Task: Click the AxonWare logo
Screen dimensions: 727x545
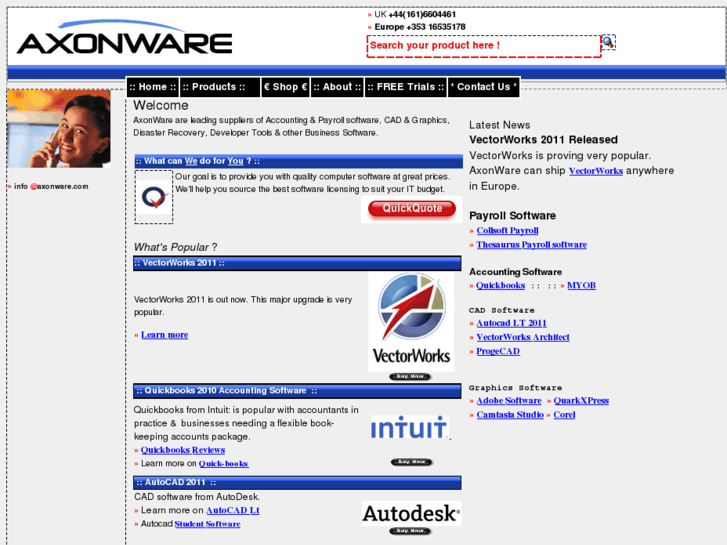Action: point(124,38)
